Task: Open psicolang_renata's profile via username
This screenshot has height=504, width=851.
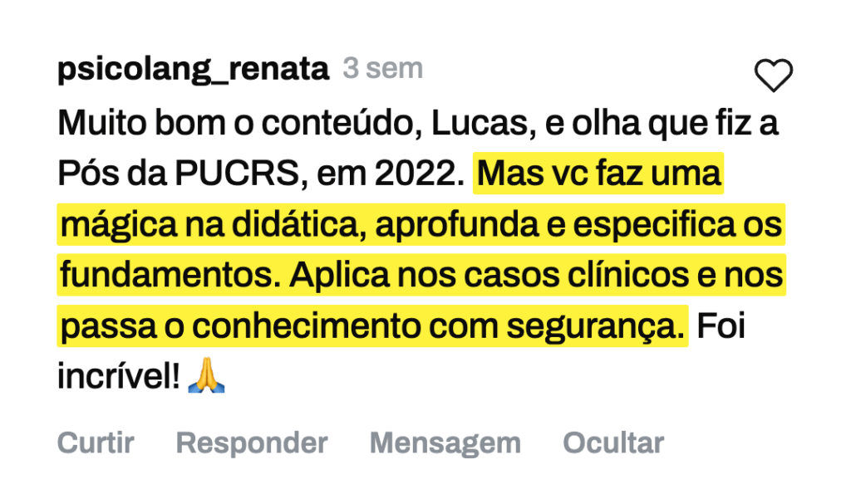Action: [x=193, y=69]
